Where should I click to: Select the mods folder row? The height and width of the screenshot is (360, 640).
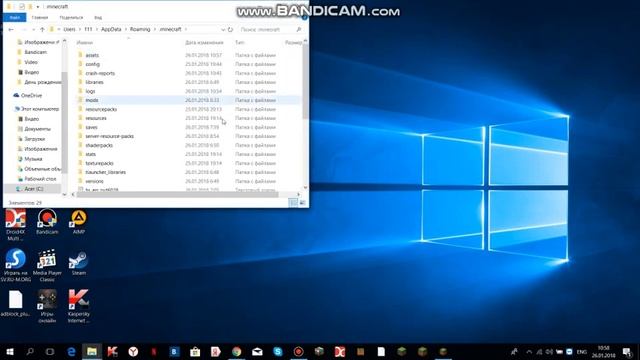point(188,100)
